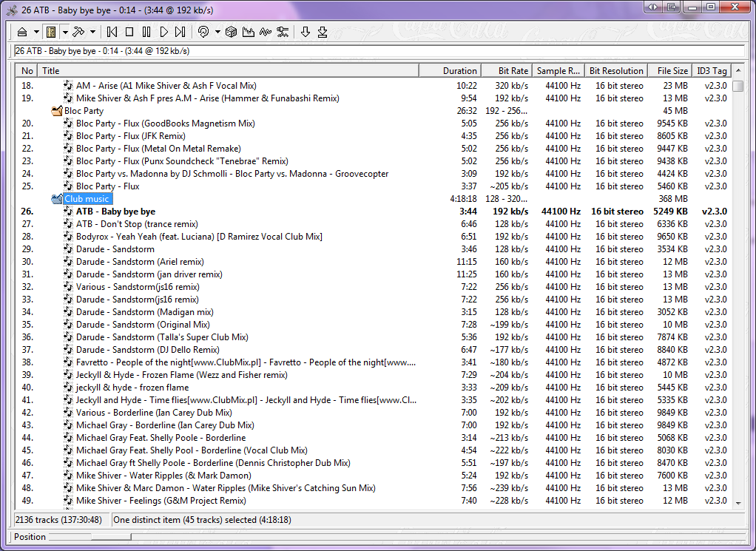Viewport: 756px width, 551px height.
Task: Select Mike Shiver - Feelings (G&M Project Remix)
Action: click(161, 501)
